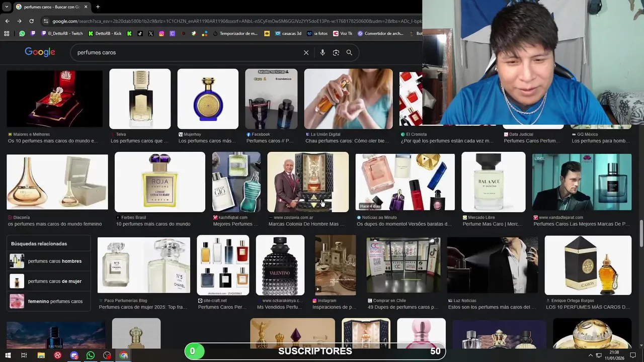This screenshot has height=362, width=644.
Task: Open the tab search dropdown arrow
Action: [6, 7]
